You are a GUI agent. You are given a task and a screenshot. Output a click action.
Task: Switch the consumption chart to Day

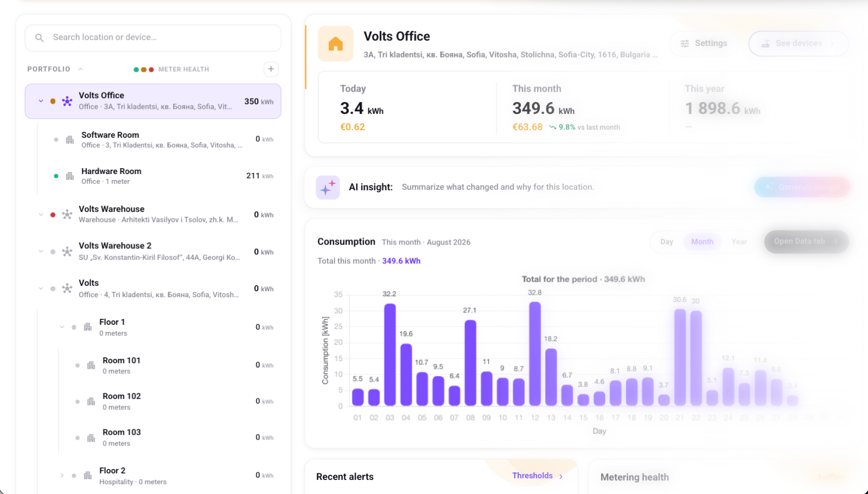[667, 242]
